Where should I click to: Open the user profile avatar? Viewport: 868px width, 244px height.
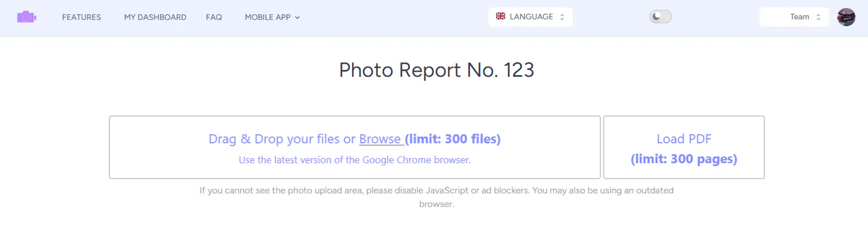pyautogui.click(x=846, y=17)
